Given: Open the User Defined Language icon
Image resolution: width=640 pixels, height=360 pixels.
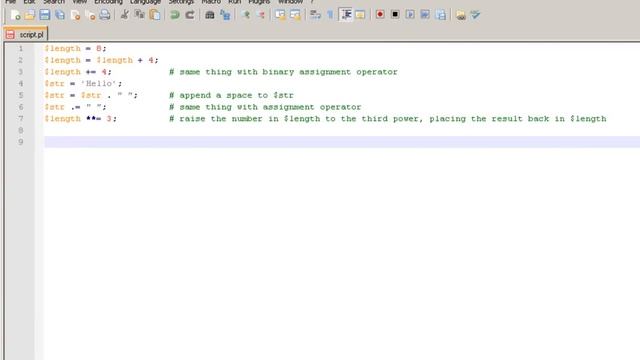Looking at the screenshot, I should pyautogui.click(x=360, y=15).
